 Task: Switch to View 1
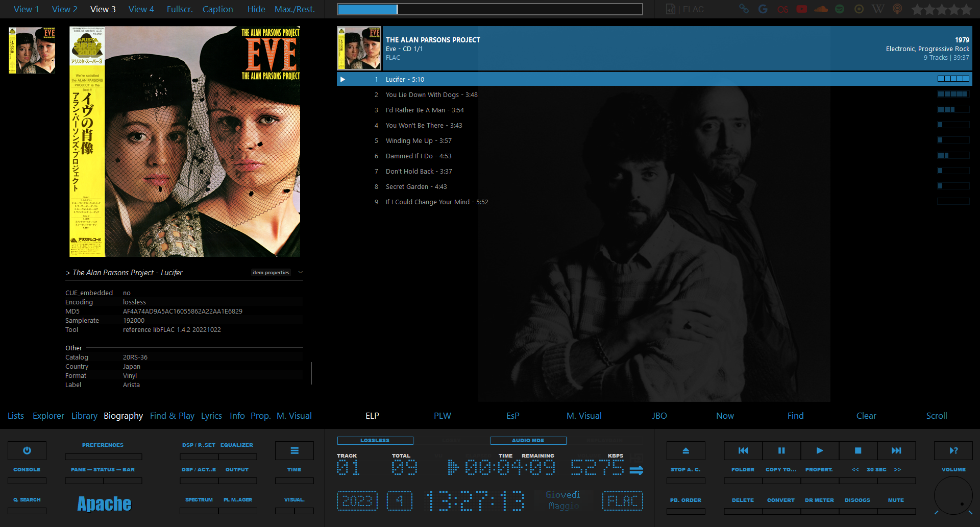click(x=26, y=9)
